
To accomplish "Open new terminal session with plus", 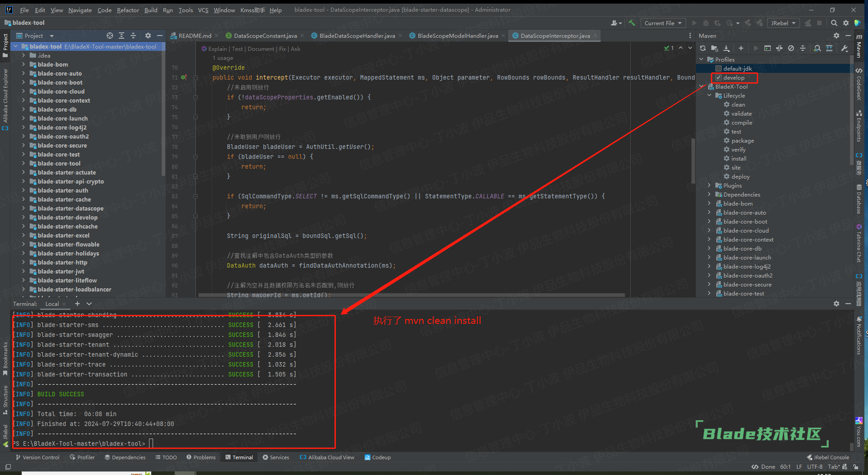I will 77,304.
